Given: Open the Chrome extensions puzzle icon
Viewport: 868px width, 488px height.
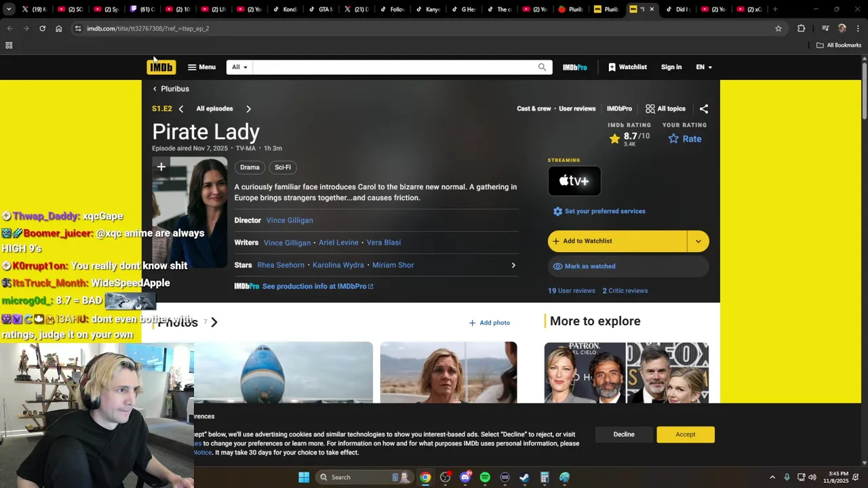Looking at the screenshot, I should pos(802,28).
